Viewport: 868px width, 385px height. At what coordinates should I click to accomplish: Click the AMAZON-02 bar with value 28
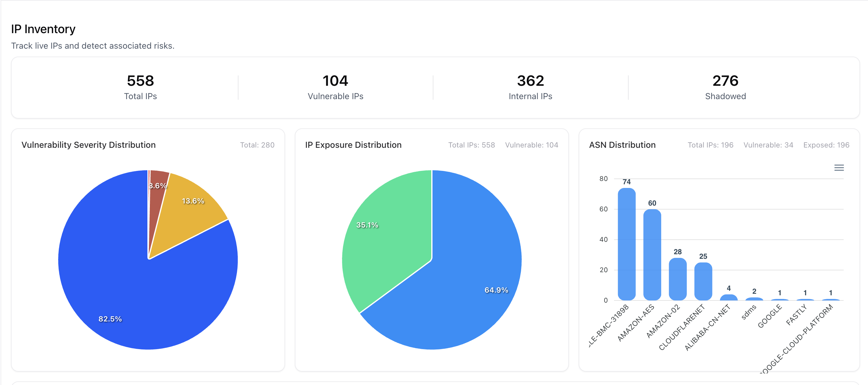[677, 279]
